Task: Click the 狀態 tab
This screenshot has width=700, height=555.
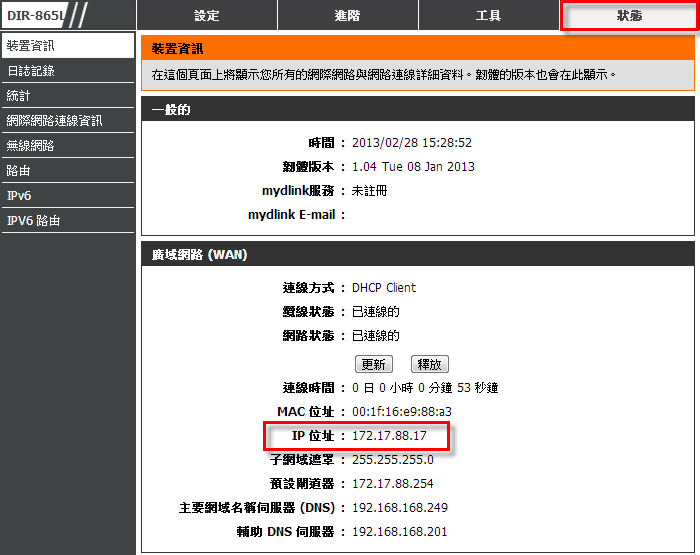Action: pos(630,16)
